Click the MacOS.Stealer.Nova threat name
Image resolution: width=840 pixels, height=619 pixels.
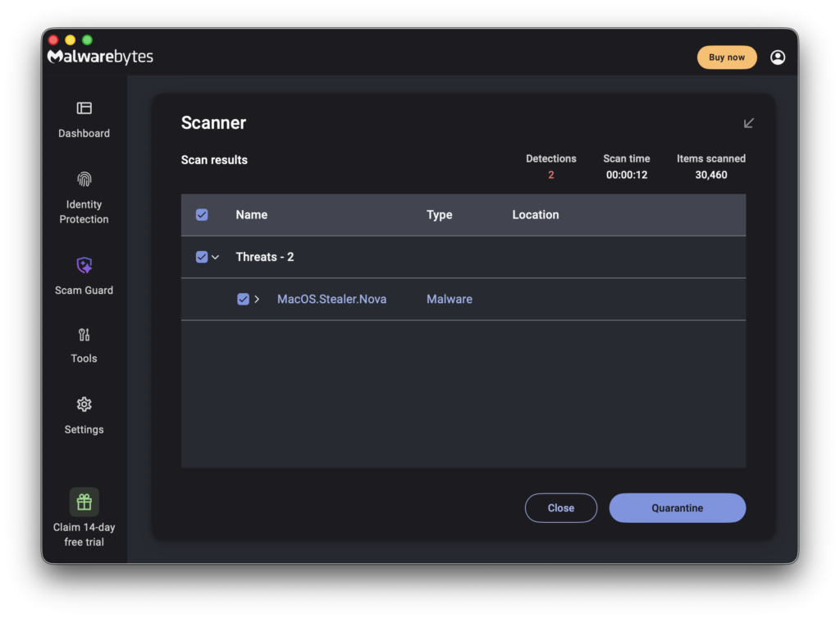click(x=331, y=299)
